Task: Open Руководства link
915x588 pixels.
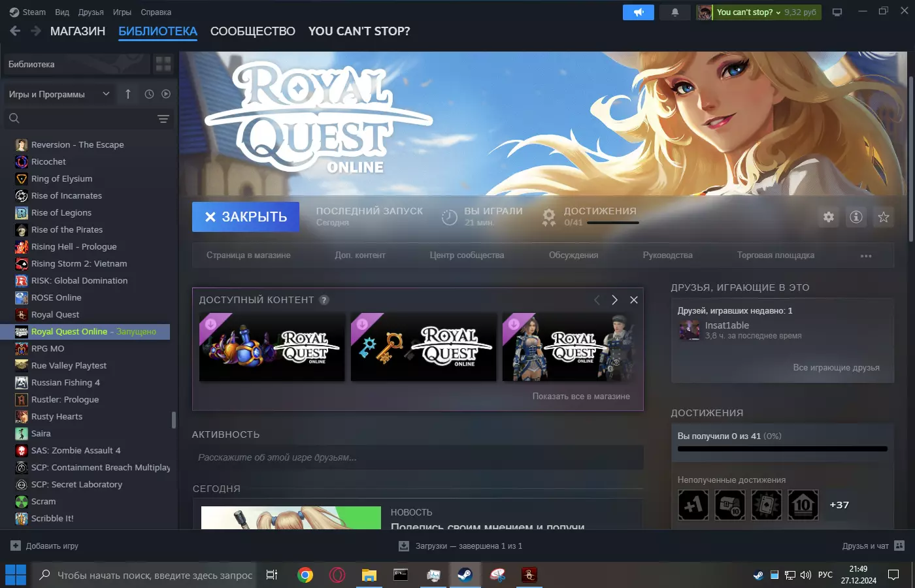Action: click(667, 255)
